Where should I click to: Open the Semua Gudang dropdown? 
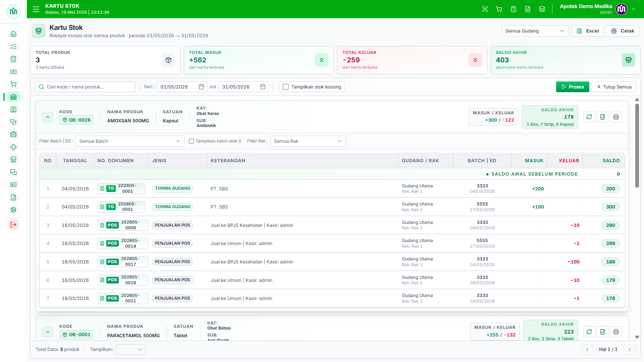click(x=535, y=31)
